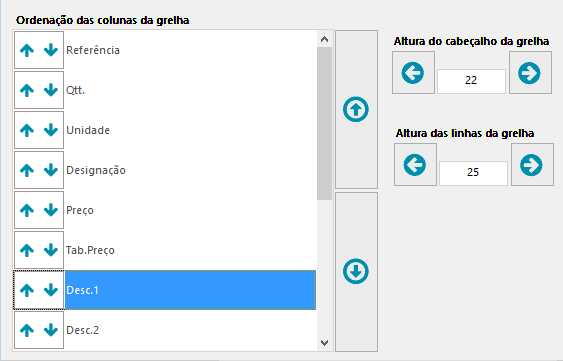563x361 pixels.
Task: Move Designação row up with arrow
Action: pyautogui.click(x=27, y=170)
